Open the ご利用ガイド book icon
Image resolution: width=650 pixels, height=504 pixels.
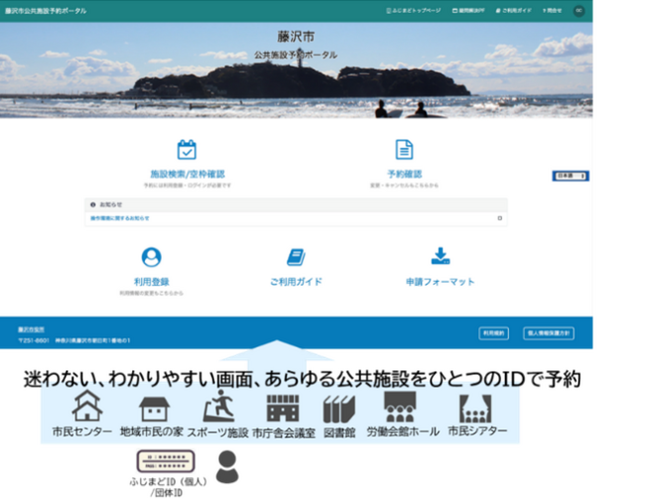coord(296,257)
